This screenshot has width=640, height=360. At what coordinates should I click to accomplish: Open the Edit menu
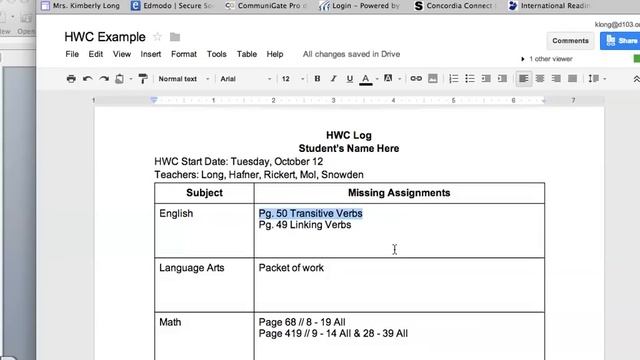96,54
